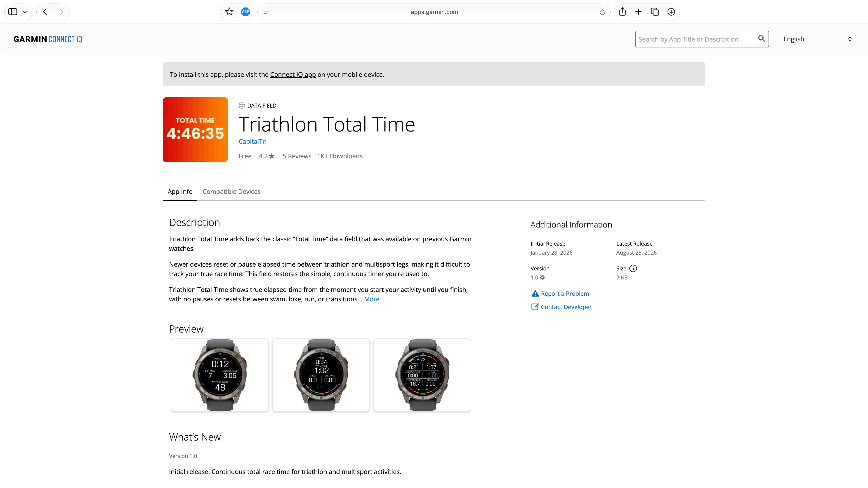
Task: Open a new tab with plus button
Action: point(638,12)
